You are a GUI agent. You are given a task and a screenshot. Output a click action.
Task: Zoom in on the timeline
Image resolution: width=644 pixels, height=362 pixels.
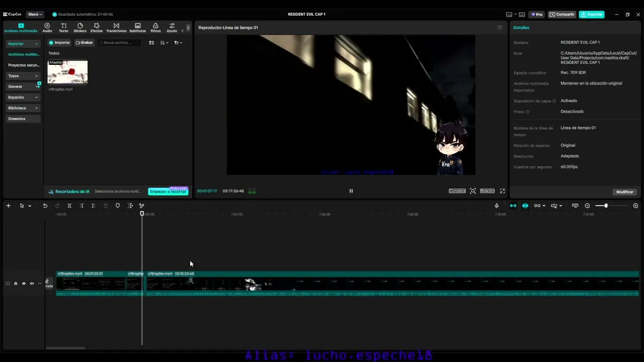(x=635, y=206)
